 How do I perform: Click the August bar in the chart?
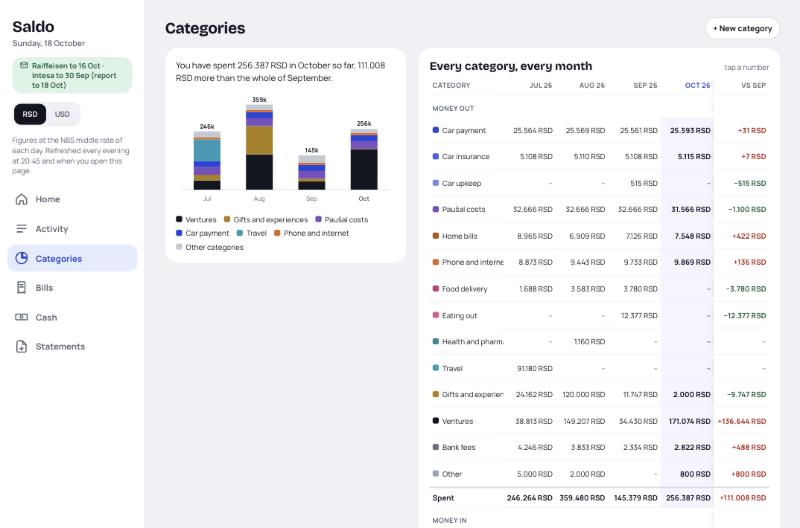pos(259,147)
